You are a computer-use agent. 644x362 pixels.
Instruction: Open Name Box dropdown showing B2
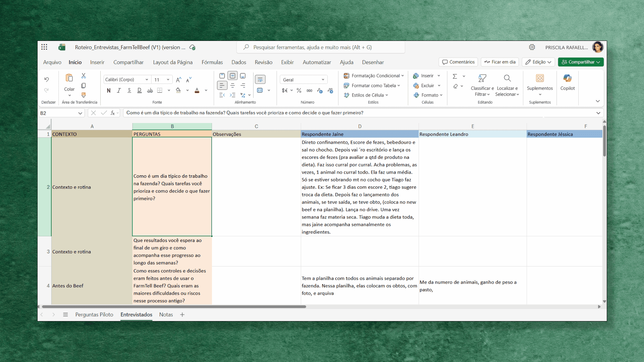[x=80, y=113]
